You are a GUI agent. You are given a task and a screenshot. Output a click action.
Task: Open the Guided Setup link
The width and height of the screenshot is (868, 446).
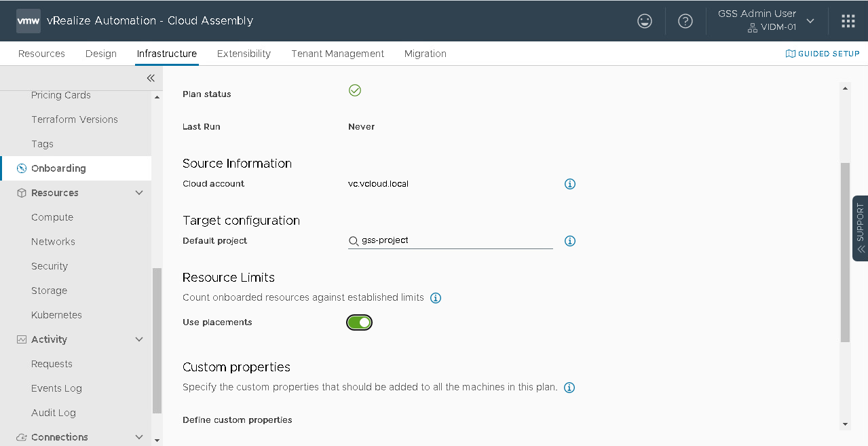coord(823,54)
